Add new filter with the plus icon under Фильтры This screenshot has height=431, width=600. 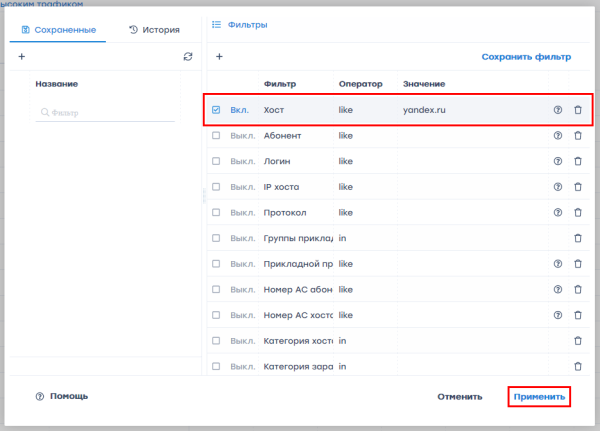pos(219,57)
